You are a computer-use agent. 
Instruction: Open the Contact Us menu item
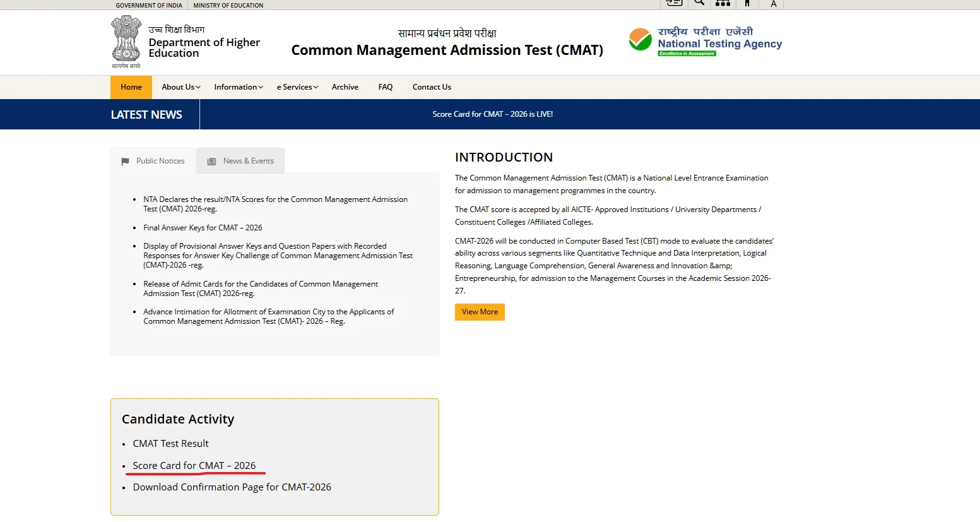click(x=432, y=87)
